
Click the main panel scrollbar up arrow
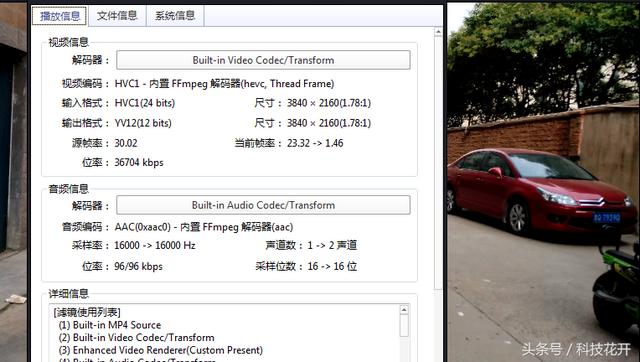(438, 32)
